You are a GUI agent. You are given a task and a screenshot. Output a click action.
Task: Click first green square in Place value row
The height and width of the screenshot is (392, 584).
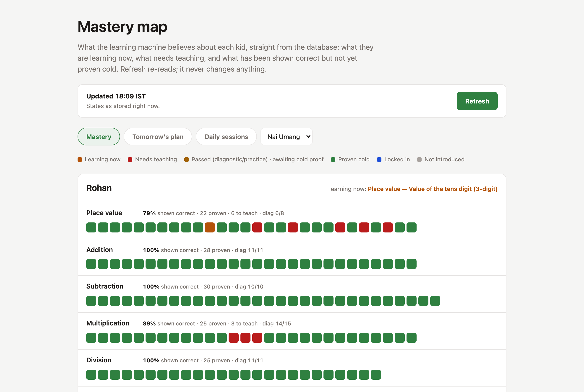91,227
